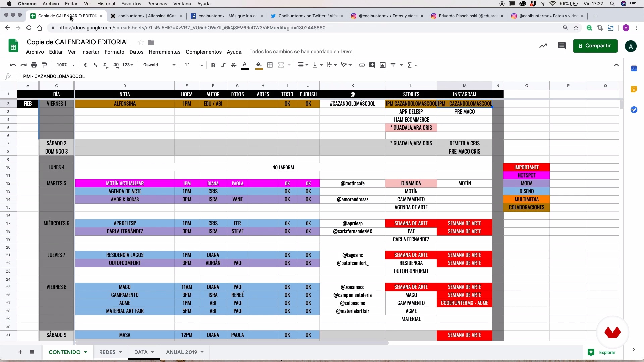Open the Datos menu
Viewport: 644px width, 362px height.
(x=137, y=52)
